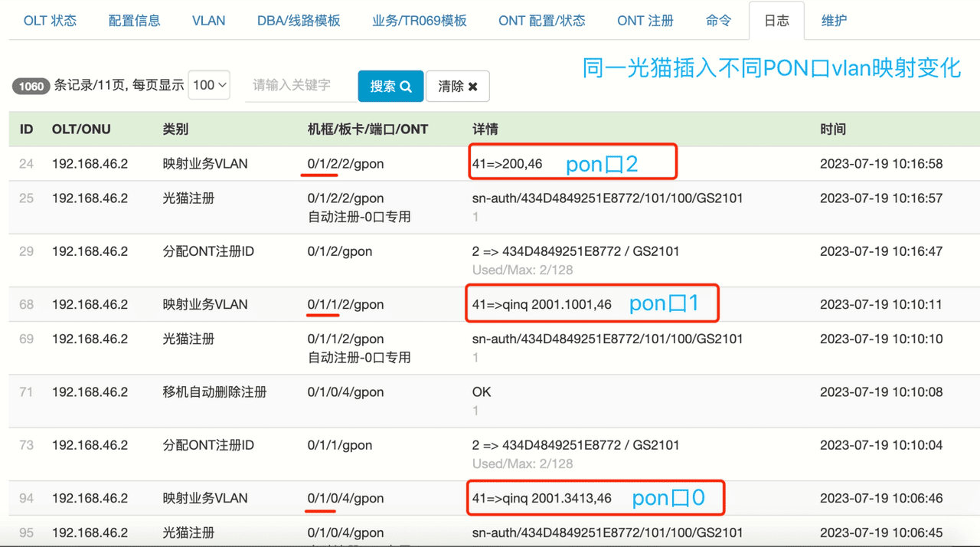
Task: Open the ONT 注册 tab
Action: point(645,21)
